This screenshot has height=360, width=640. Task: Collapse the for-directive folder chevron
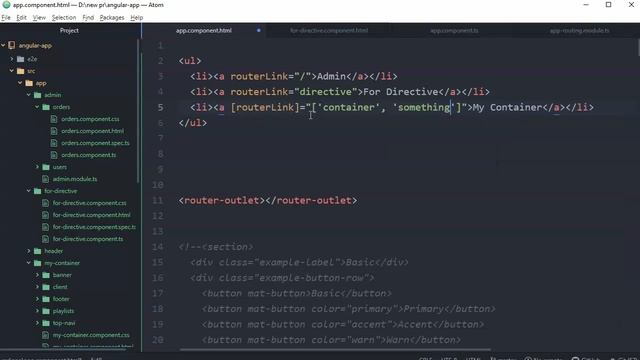(29, 191)
